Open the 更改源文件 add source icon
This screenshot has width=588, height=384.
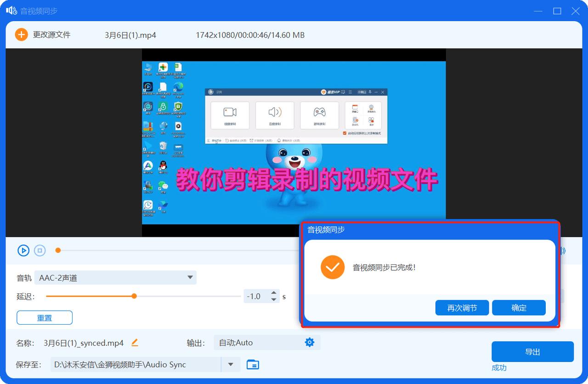pos(21,34)
